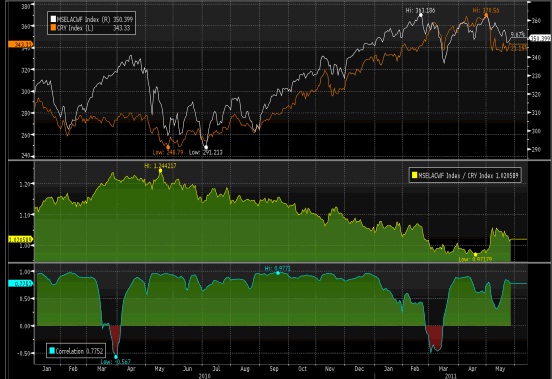Click the yellow Low: 0.97179 ratio marker
This screenshot has height=379, width=552.
(476, 254)
